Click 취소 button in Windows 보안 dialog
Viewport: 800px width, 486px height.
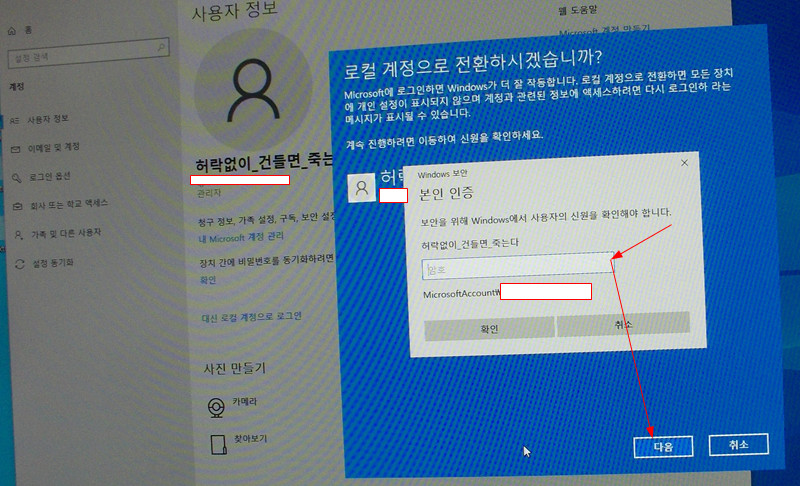pyautogui.click(x=623, y=324)
